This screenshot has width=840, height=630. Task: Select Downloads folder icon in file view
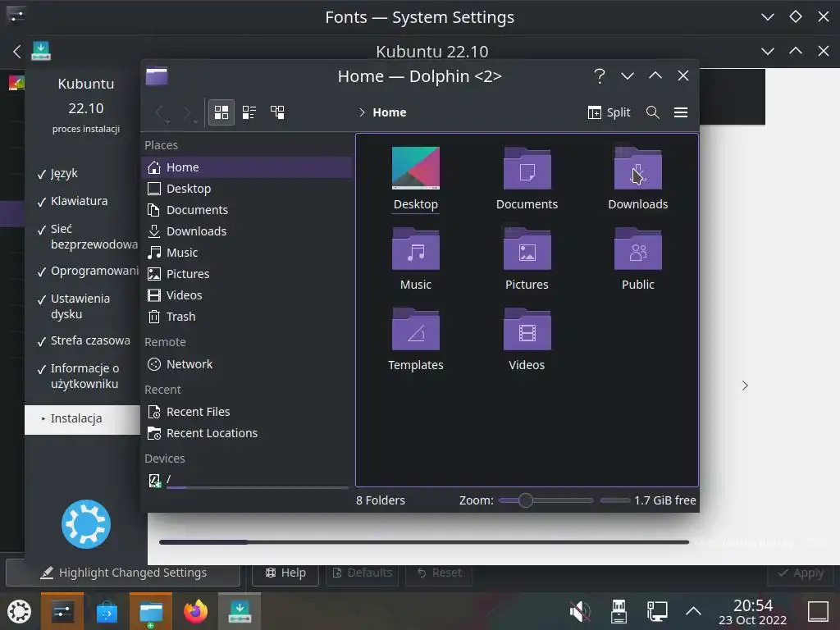point(638,168)
